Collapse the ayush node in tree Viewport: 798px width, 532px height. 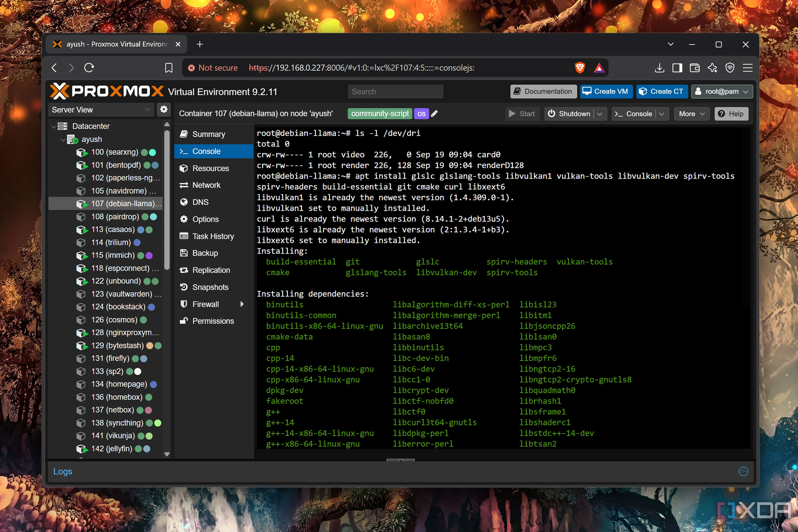63,139
